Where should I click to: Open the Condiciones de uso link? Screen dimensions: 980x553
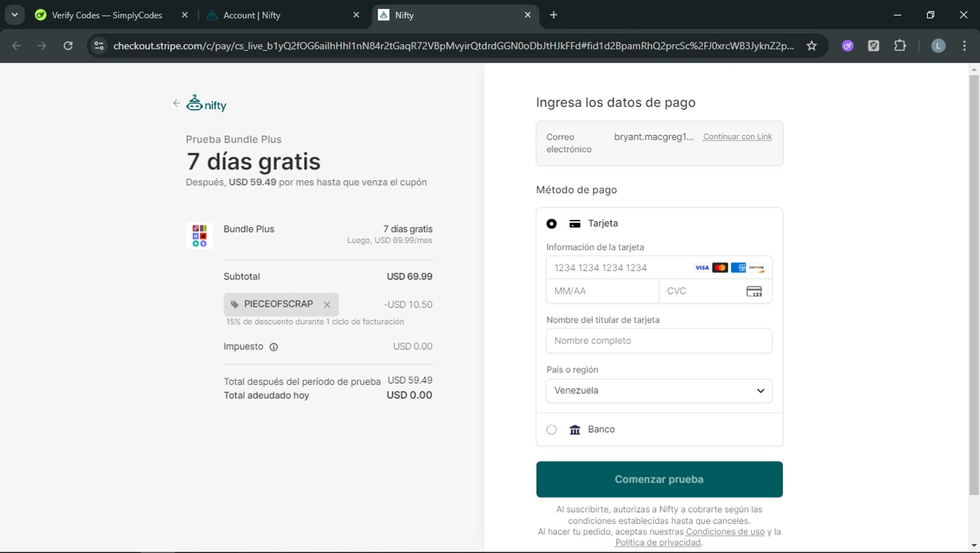pyautogui.click(x=725, y=532)
